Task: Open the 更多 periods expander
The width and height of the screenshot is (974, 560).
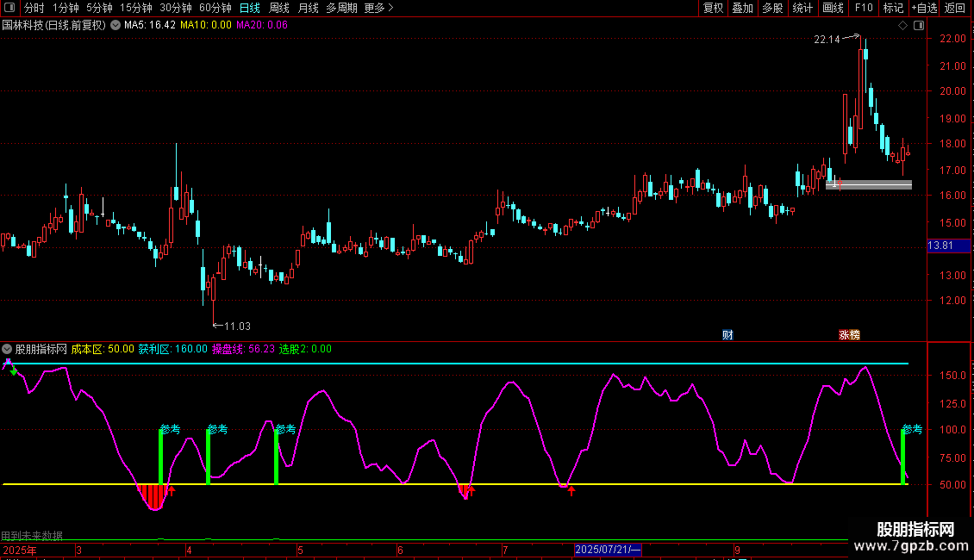Action: point(378,8)
